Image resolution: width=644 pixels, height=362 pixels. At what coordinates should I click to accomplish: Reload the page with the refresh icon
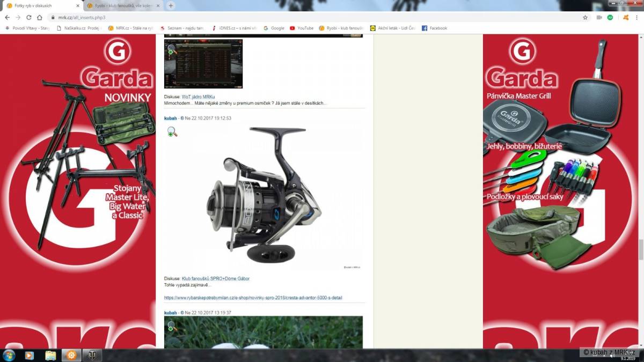(29, 17)
